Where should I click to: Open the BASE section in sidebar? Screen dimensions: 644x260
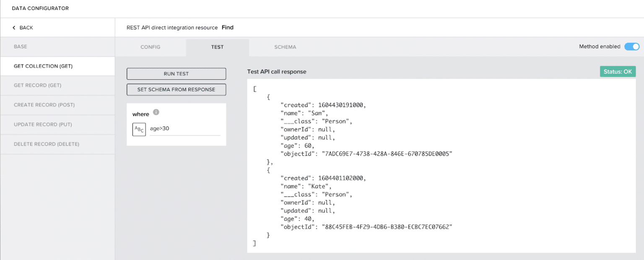pyautogui.click(x=21, y=47)
